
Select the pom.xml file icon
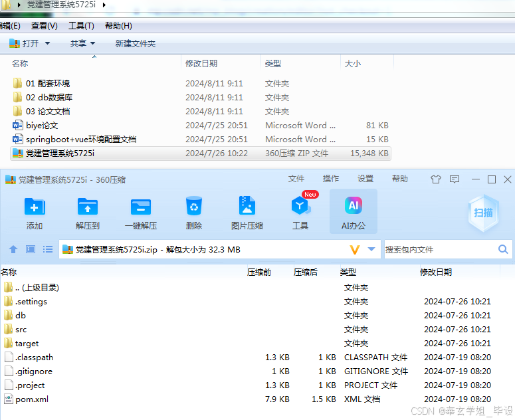(x=9, y=399)
